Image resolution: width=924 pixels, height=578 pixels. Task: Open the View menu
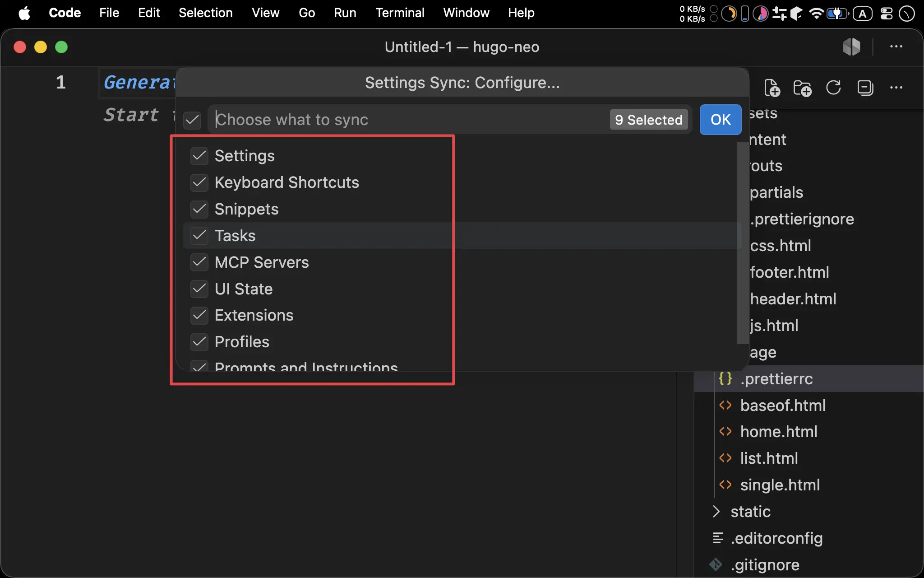pyautogui.click(x=265, y=13)
